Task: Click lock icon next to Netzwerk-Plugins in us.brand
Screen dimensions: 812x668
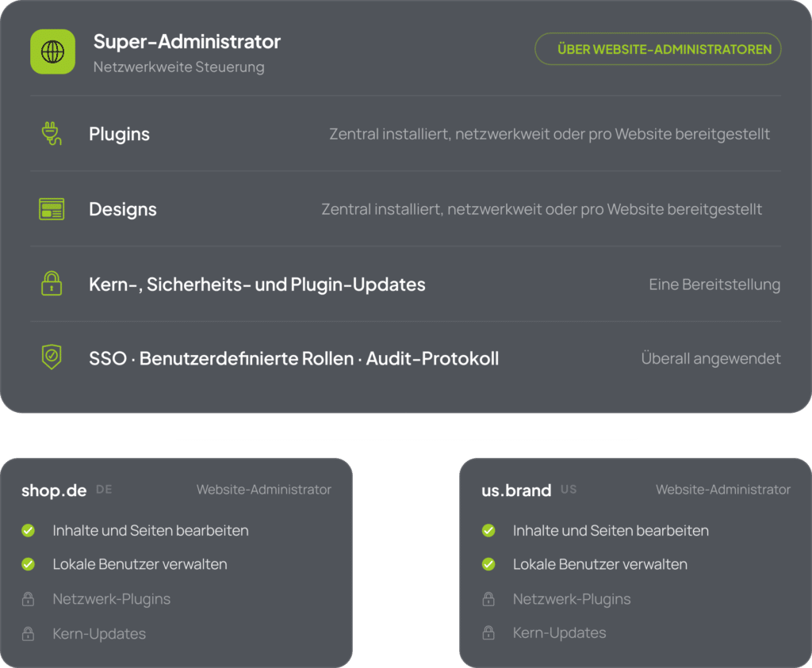Action: 488,599
